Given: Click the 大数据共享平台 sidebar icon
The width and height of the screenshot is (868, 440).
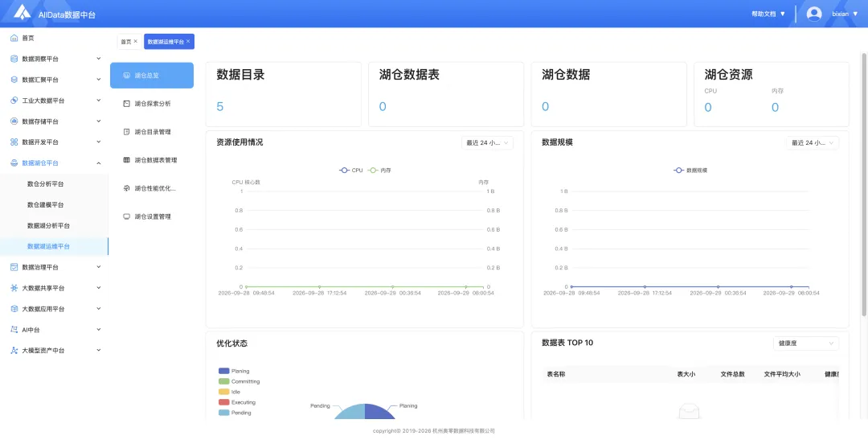Looking at the screenshot, I should coord(14,288).
